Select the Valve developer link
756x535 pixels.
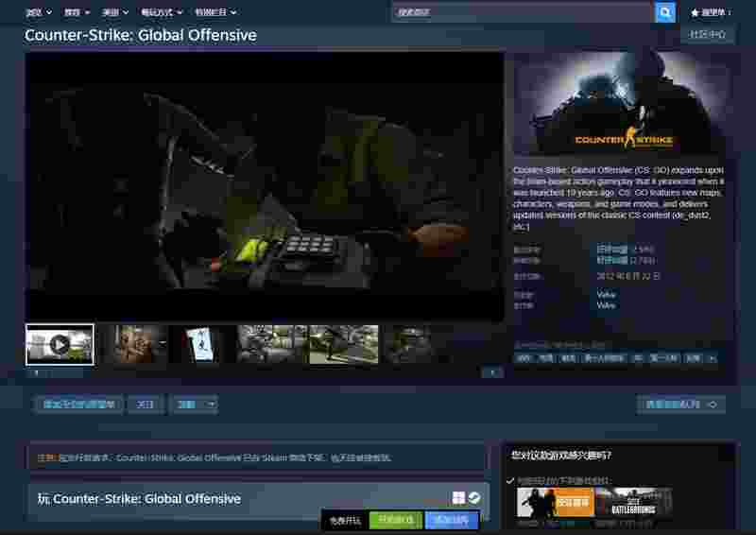606,295
